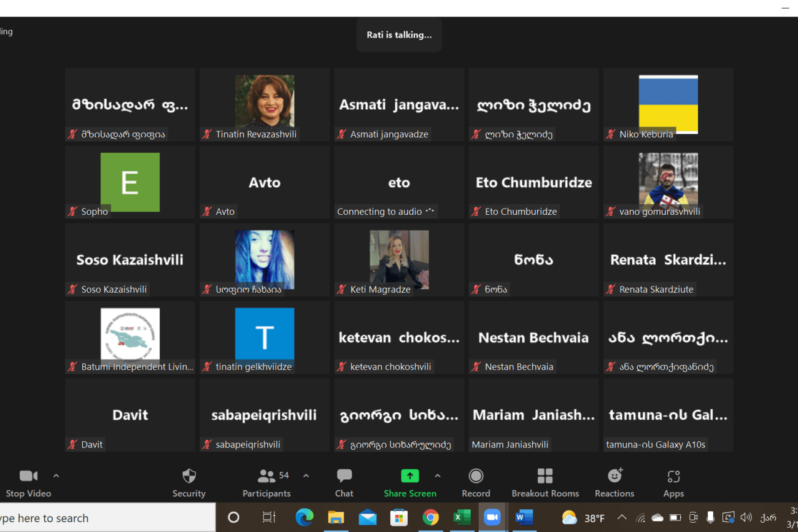Select Keti Magradze's participant tile
The height and width of the screenshot is (532, 798).
(x=399, y=260)
